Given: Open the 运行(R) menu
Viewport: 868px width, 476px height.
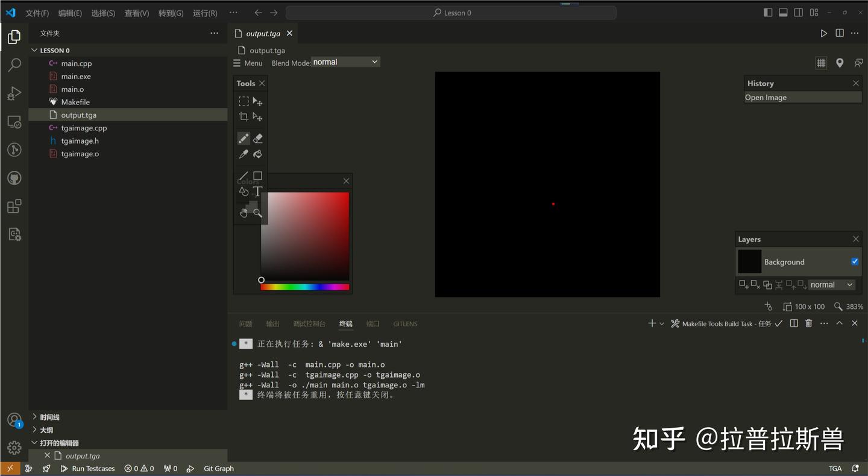Looking at the screenshot, I should click(204, 12).
